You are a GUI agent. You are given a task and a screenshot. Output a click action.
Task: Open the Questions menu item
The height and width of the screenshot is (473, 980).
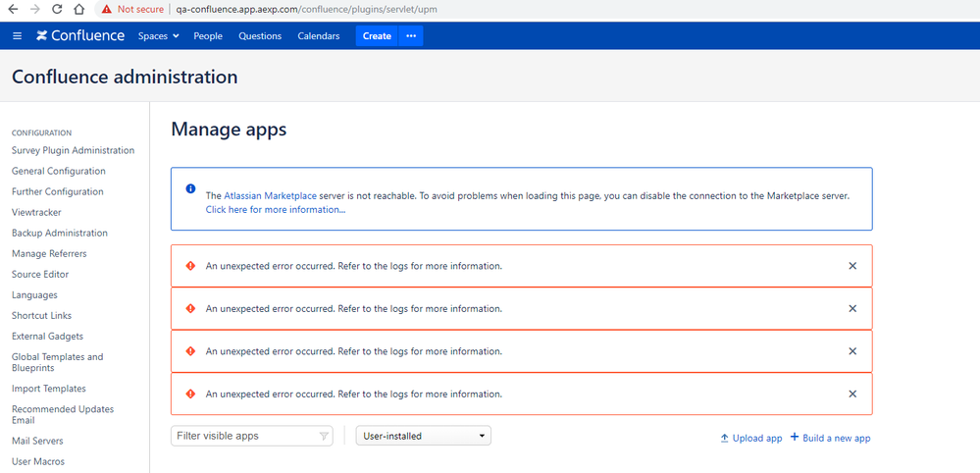click(x=260, y=36)
